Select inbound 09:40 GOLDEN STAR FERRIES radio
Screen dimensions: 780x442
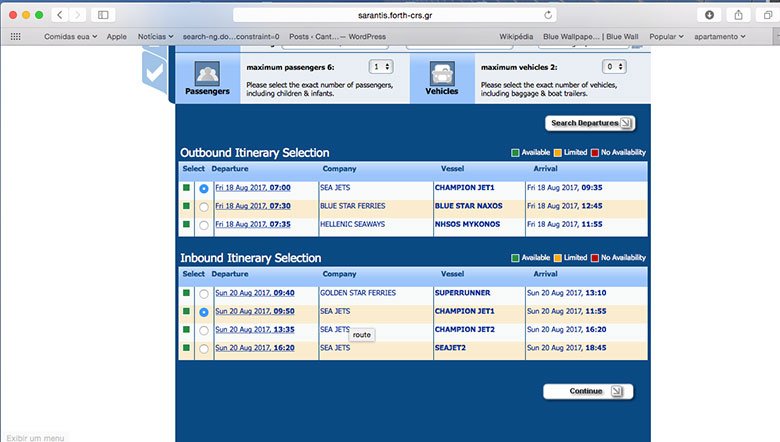(x=203, y=294)
